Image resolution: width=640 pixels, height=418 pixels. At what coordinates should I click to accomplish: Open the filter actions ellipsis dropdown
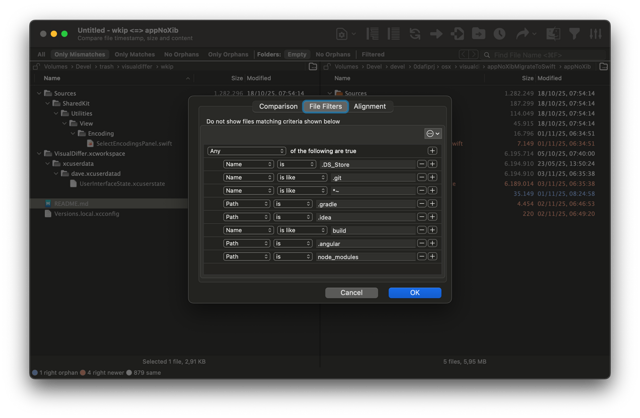[433, 133]
